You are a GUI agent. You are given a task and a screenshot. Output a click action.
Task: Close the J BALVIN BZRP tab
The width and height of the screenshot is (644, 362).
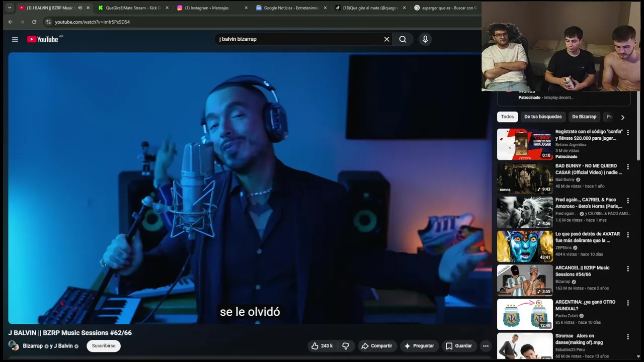click(88, 8)
